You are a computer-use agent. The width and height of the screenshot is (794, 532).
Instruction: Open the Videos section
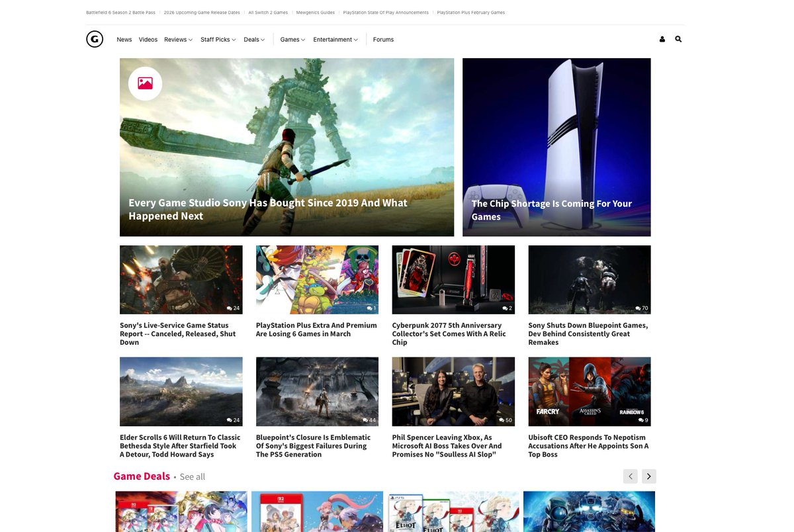pyautogui.click(x=148, y=40)
